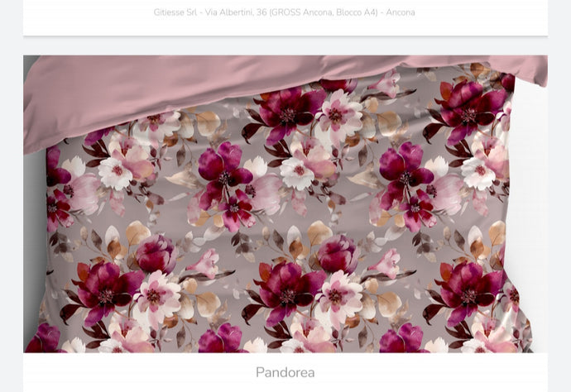Click the grey gap between the two cards
Screen dimensions: 571x392
285,45
